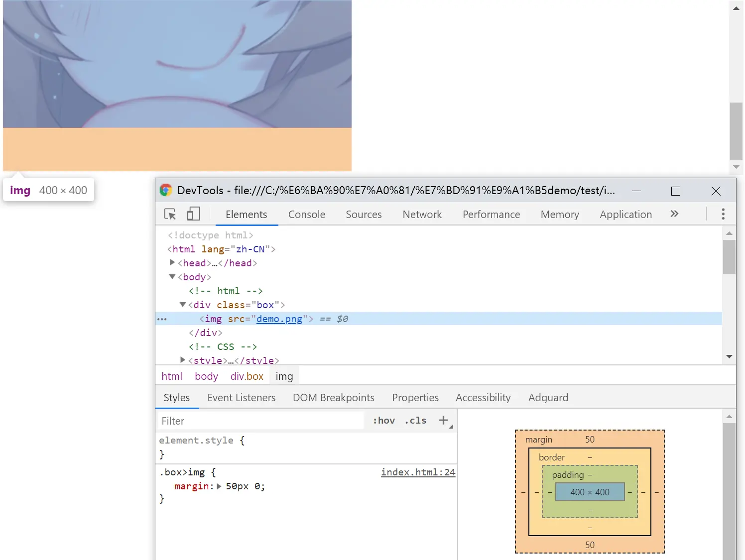745x560 pixels.
Task: Select the html comment node
Action: tap(226, 291)
